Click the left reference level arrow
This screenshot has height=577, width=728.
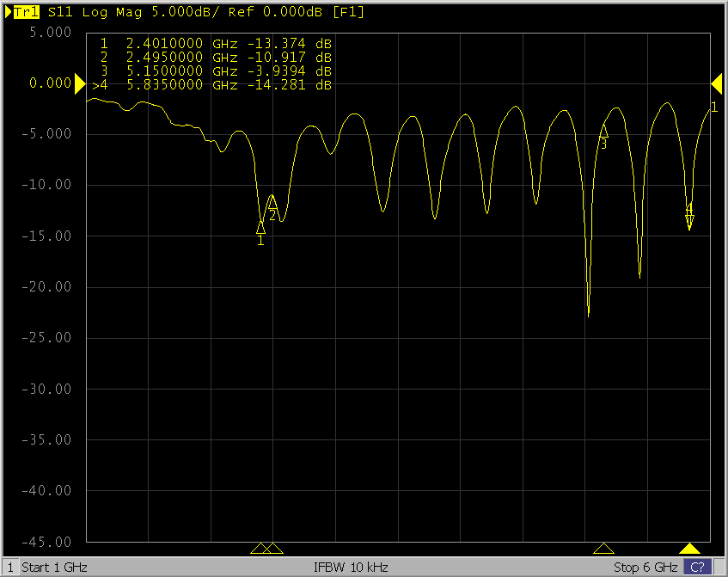80,84
